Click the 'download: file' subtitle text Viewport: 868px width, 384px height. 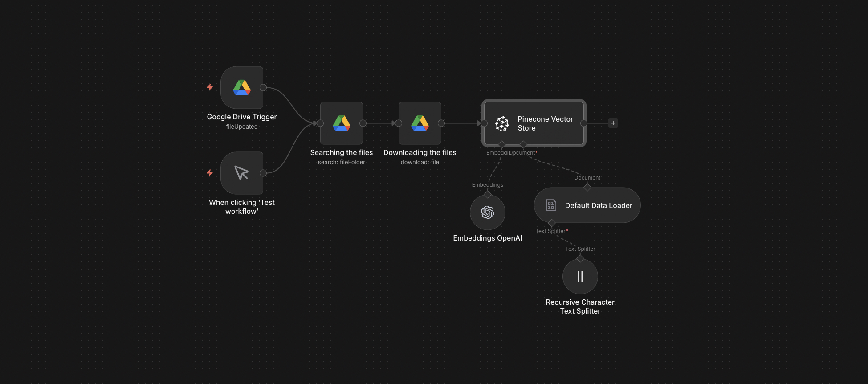click(x=420, y=162)
